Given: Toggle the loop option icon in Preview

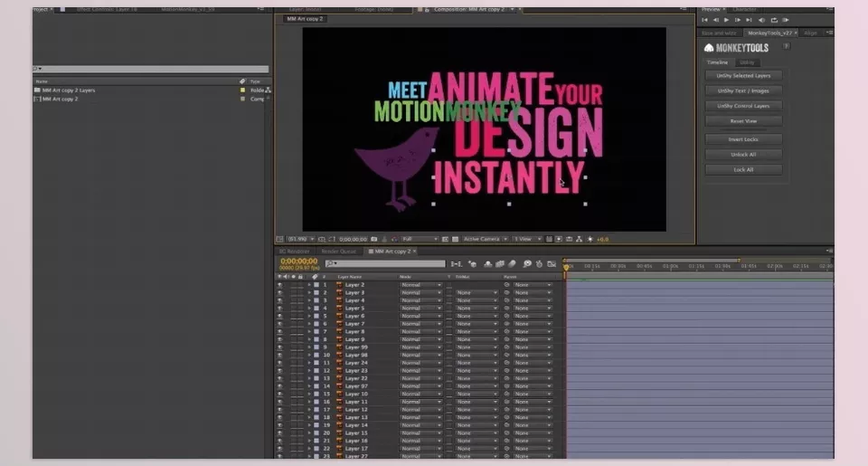Looking at the screenshot, I should point(774,20).
